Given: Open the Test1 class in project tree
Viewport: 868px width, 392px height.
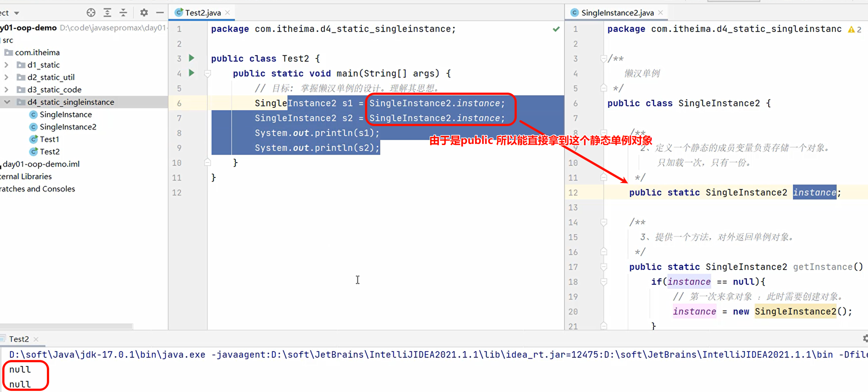Looking at the screenshot, I should (x=49, y=139).
